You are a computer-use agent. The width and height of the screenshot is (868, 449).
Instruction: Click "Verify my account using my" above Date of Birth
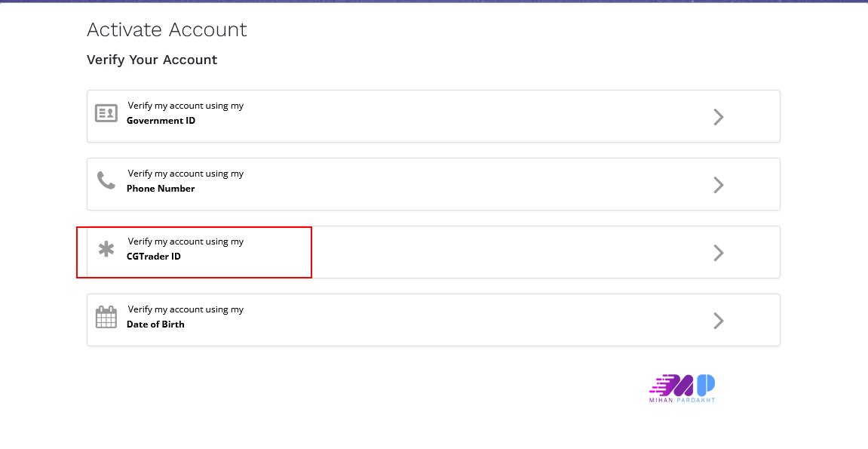186,309
